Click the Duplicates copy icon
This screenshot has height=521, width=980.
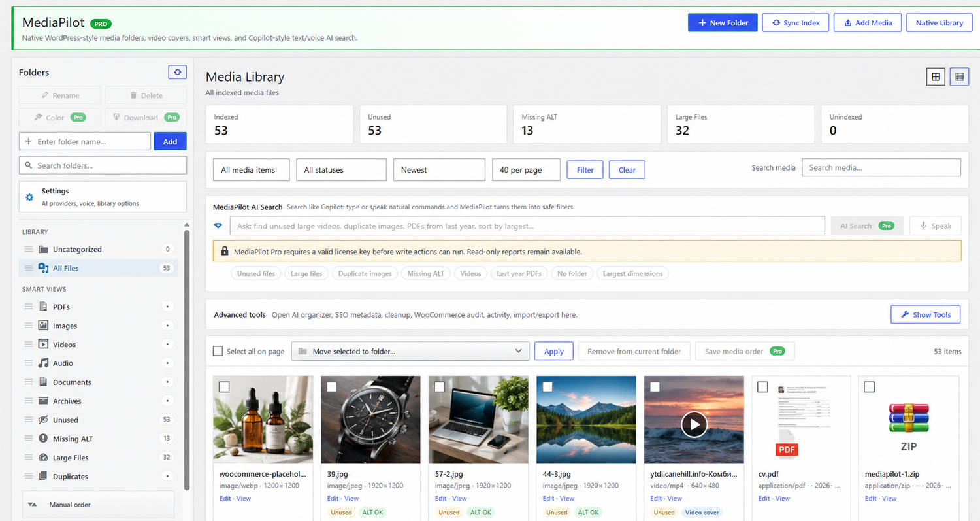point(43,476)
